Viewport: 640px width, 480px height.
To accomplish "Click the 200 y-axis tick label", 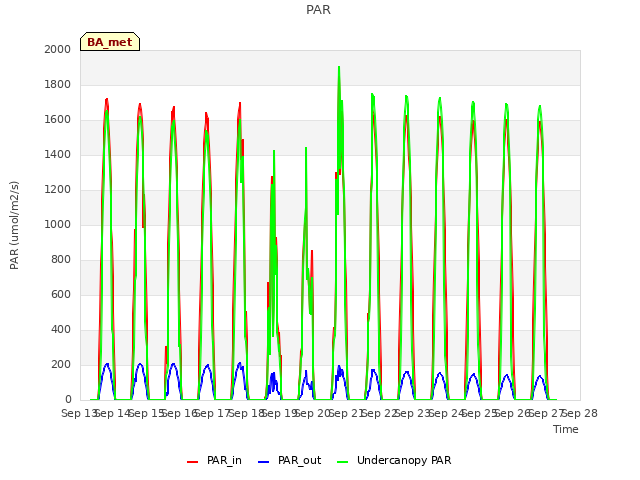I will click(x=61, y=364).
